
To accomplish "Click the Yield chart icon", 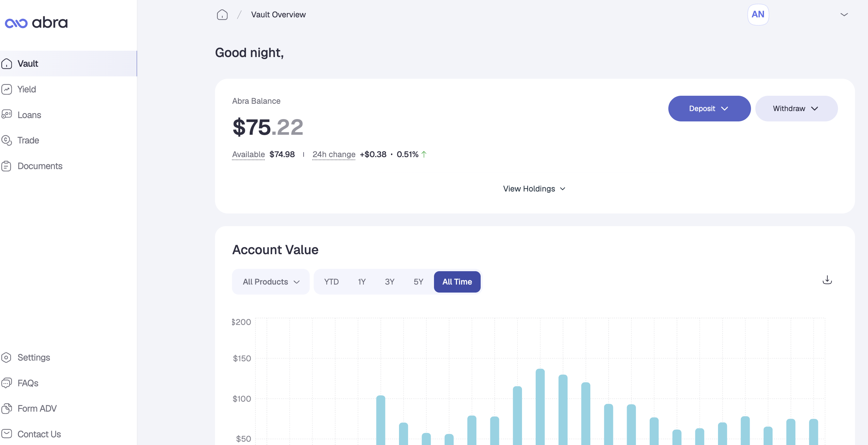I will point(7,89).
